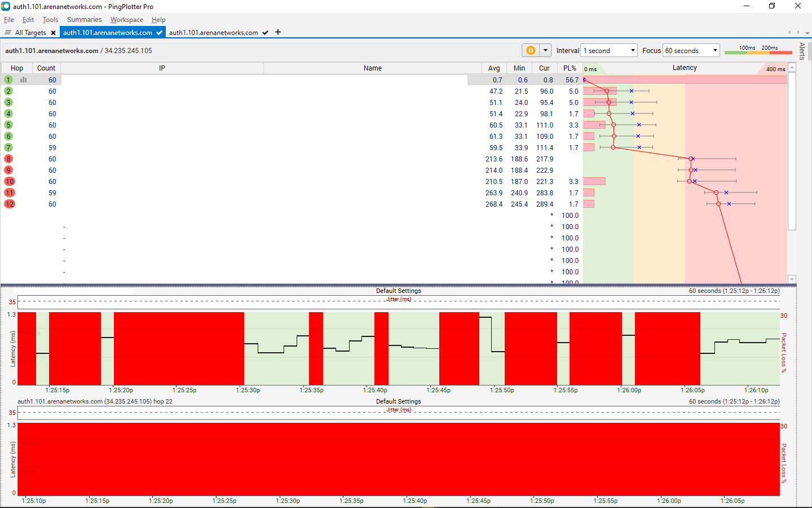Sort by the PL% column header
The width and height of the screenshot is (812, 508).
tap(570, 68)
